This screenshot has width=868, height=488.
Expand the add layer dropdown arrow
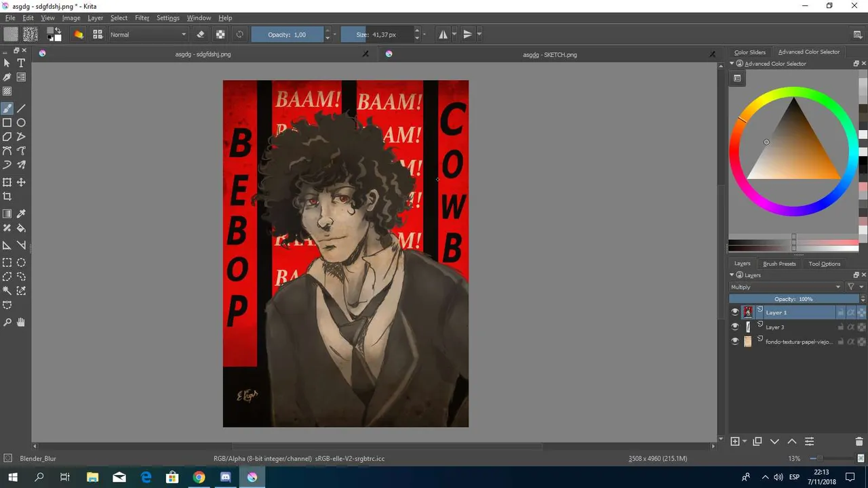coord(745,441)
